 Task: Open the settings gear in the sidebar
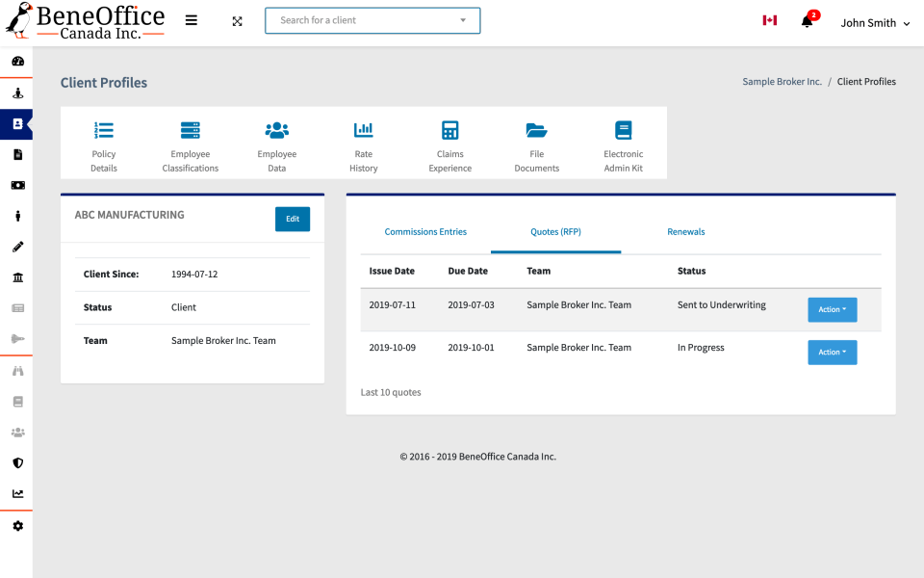pyautogui.click(x=16, y=526)
